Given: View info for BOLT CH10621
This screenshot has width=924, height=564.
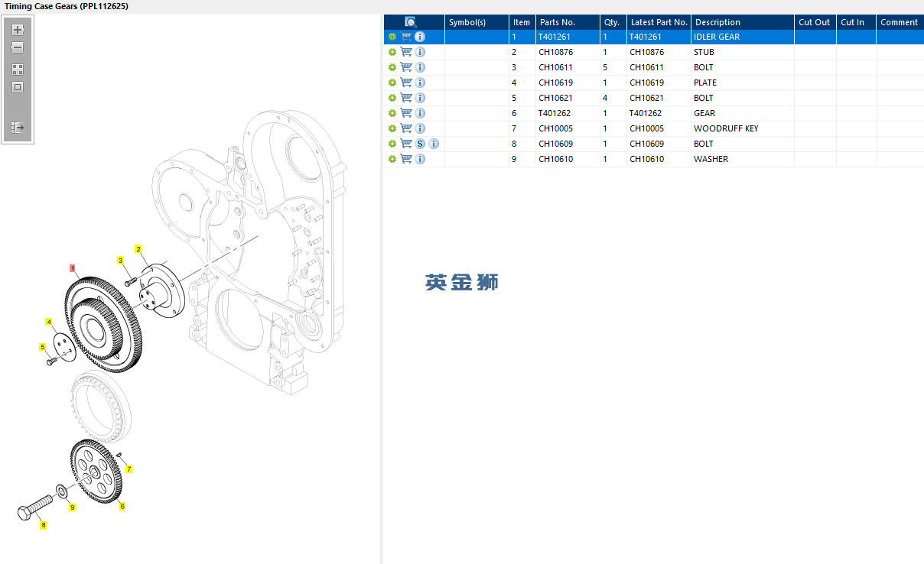Looking at the screenshot, I should pyautogui.click(x=420, y=98).
